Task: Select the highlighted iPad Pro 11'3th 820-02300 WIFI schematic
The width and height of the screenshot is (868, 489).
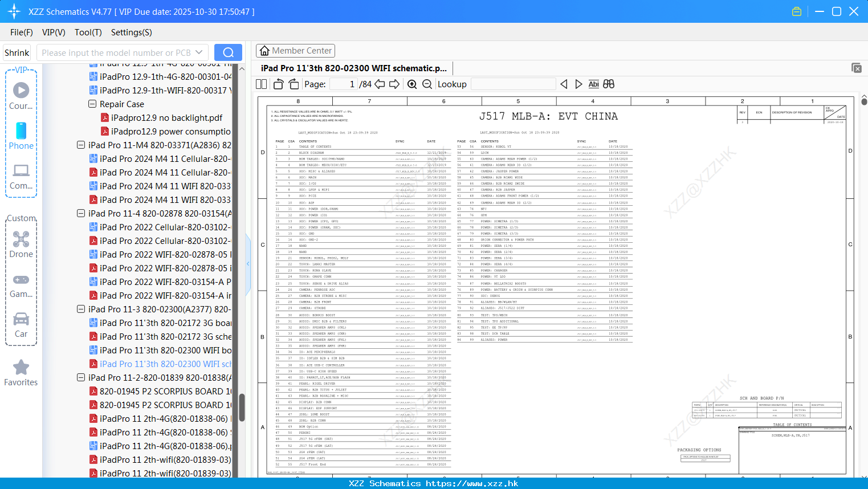Action: point(165,364)
